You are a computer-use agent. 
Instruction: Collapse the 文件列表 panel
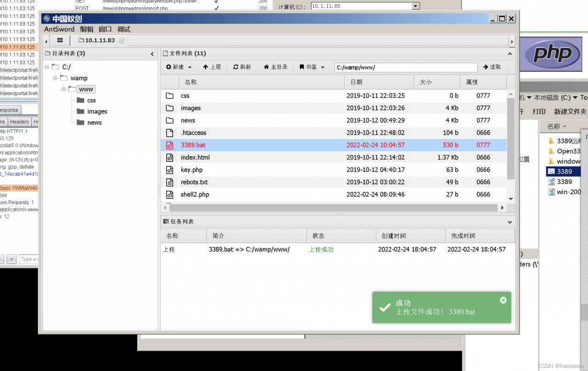tap(509, 54)
